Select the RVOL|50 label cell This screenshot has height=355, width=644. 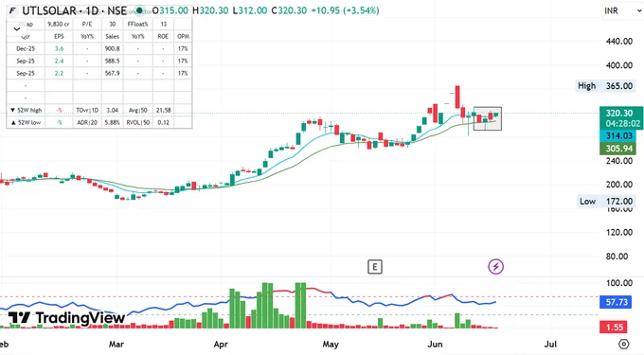(137, 123)
